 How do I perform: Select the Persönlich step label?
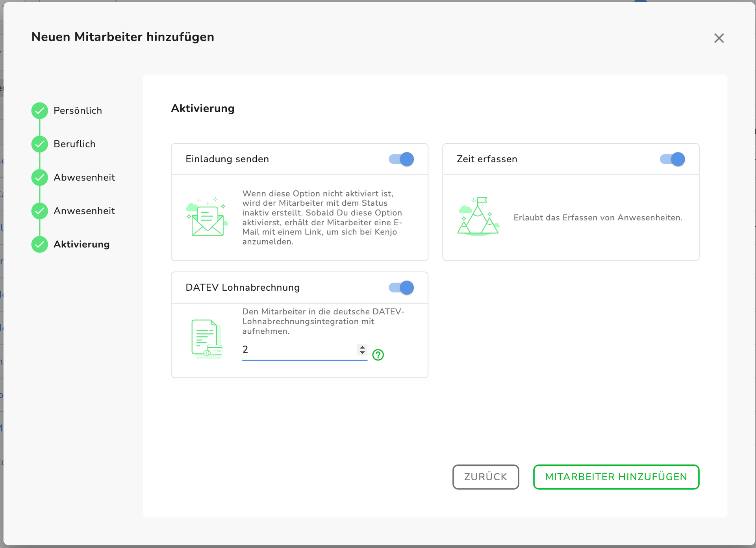78,111
